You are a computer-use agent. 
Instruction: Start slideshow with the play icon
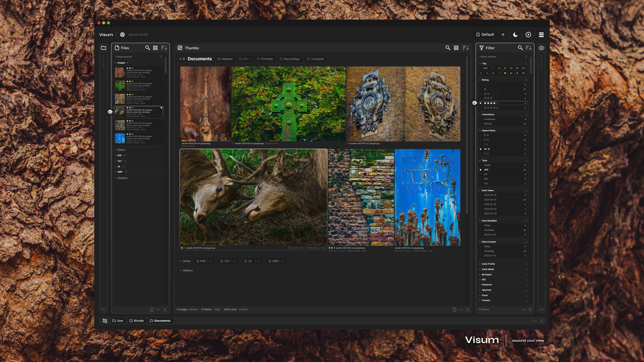click(528, 35)
